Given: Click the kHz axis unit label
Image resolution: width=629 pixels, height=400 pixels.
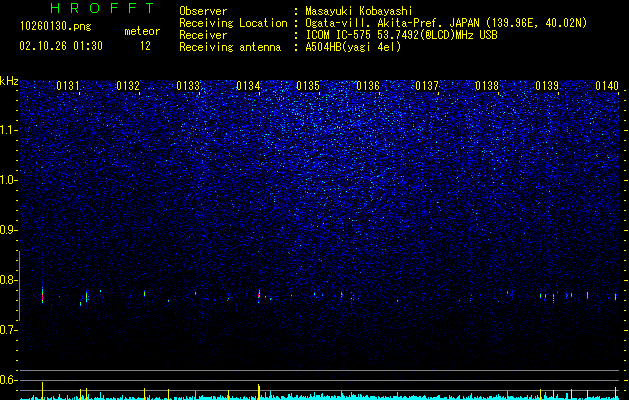Looking at the screenshot, I should click(x=9, y=81).
